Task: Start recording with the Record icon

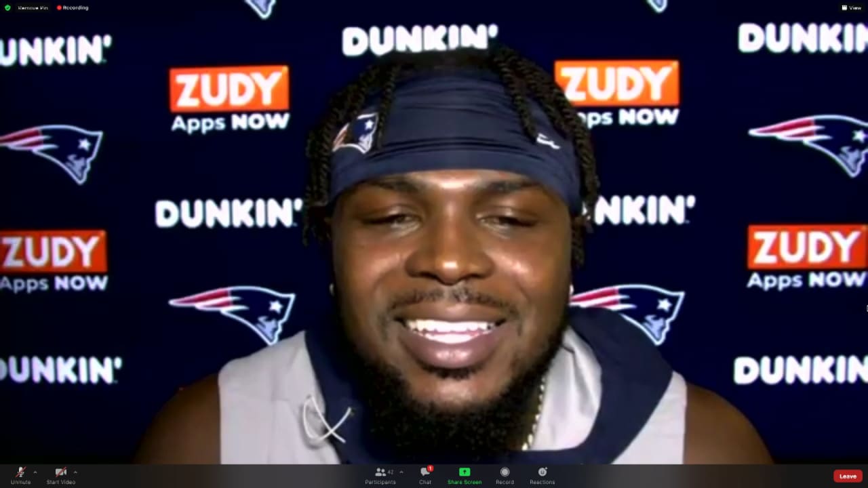Action: [x=505, y=472]
